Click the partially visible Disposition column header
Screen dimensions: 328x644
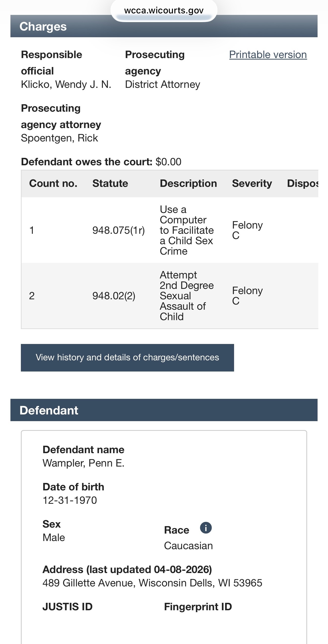click(302, 183)
